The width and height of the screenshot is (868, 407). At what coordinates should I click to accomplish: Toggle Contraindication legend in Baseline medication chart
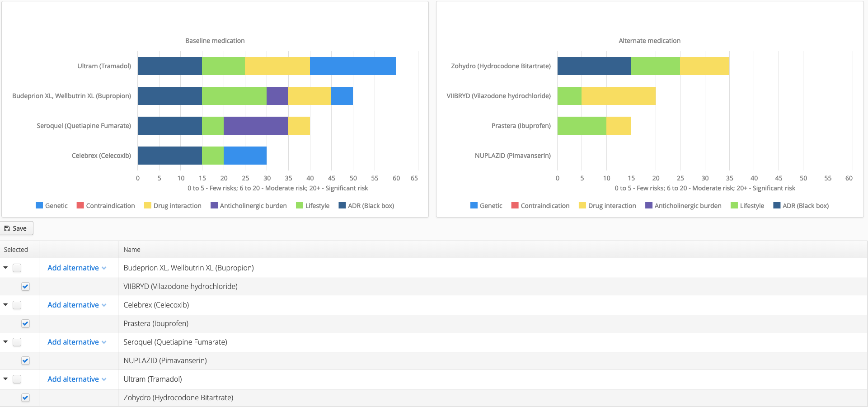click(106, 206)
